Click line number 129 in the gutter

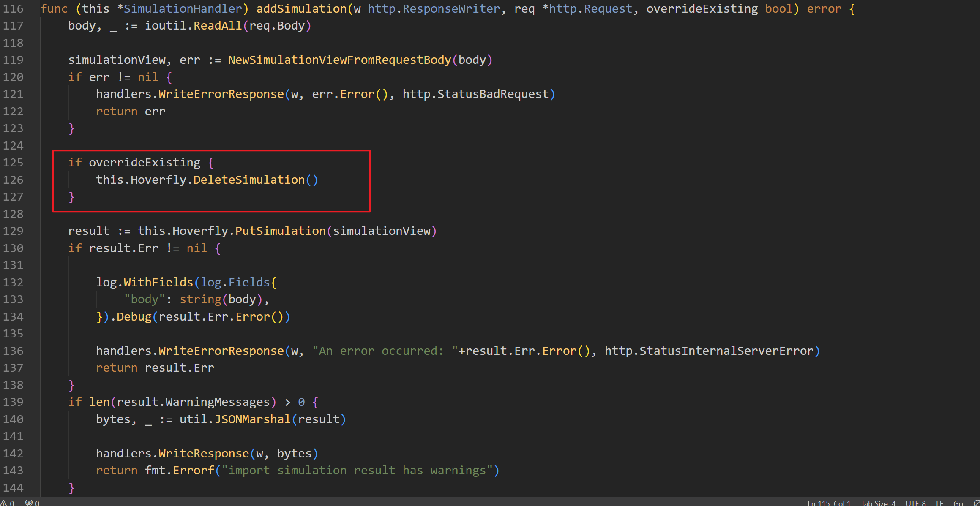tap(13, 231)
